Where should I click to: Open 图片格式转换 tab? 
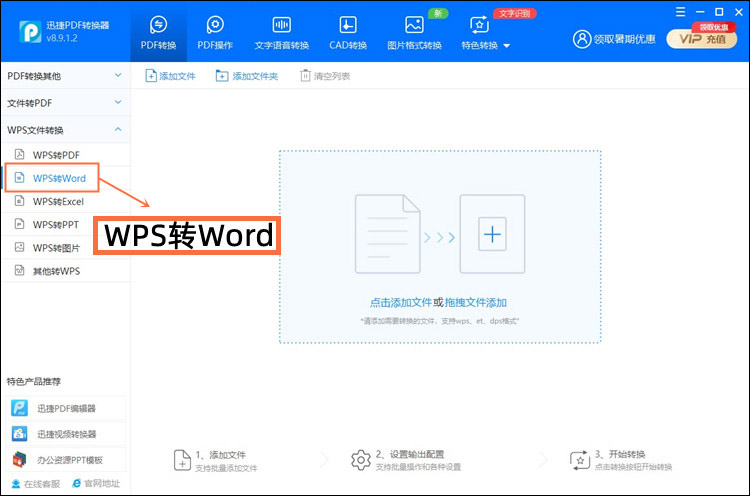(414, 33)
